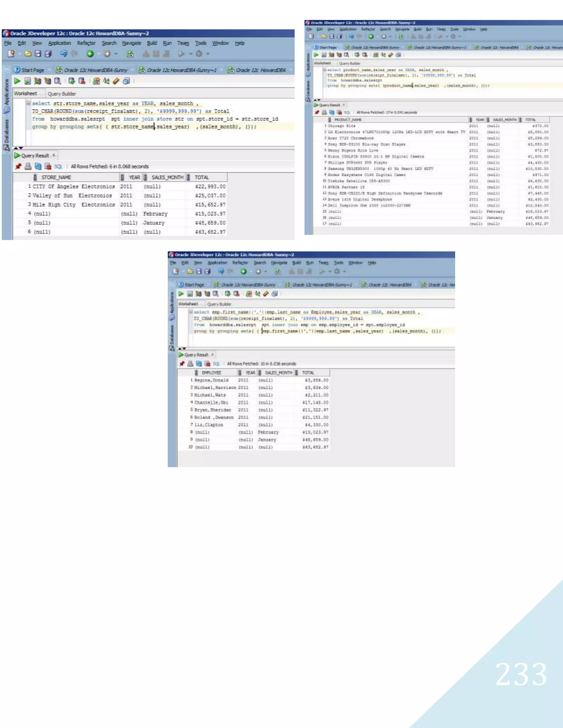Click Debug gear icon in store query main toolbar
The width and height of the screenshot is (563, 728).
pos(199,54)
